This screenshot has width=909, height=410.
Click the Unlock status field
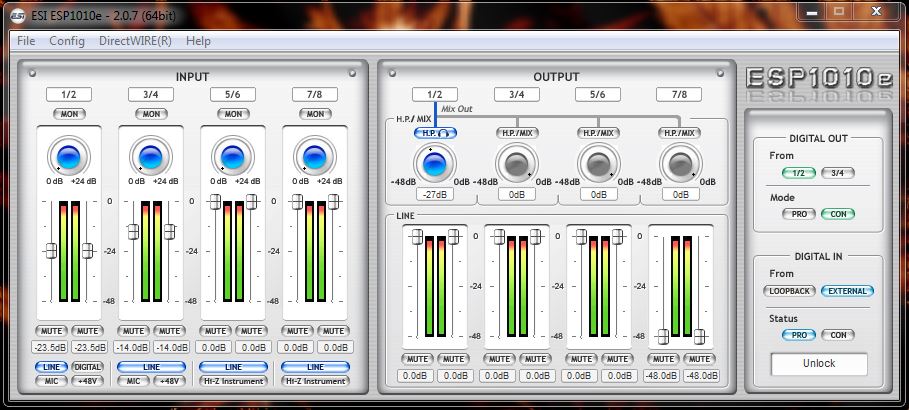point(819,364)
